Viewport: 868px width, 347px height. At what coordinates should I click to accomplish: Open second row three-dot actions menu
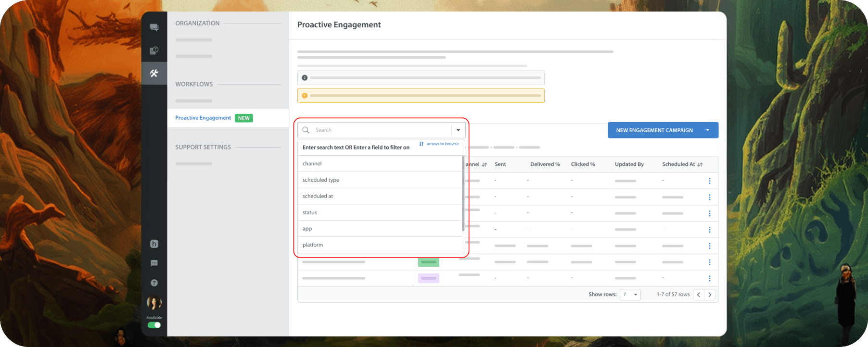tap(710, 197)
